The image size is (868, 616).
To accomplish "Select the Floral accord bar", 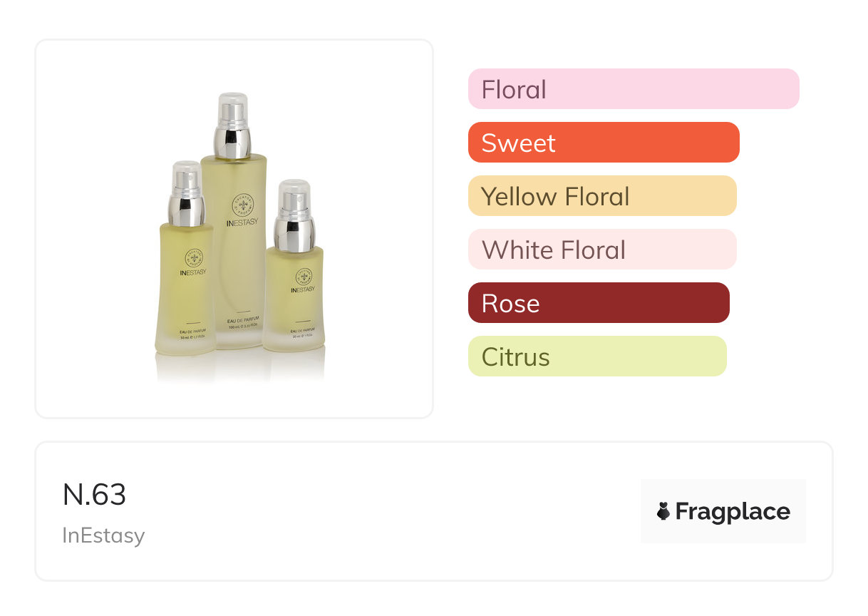I will click(x=634, y=89).
